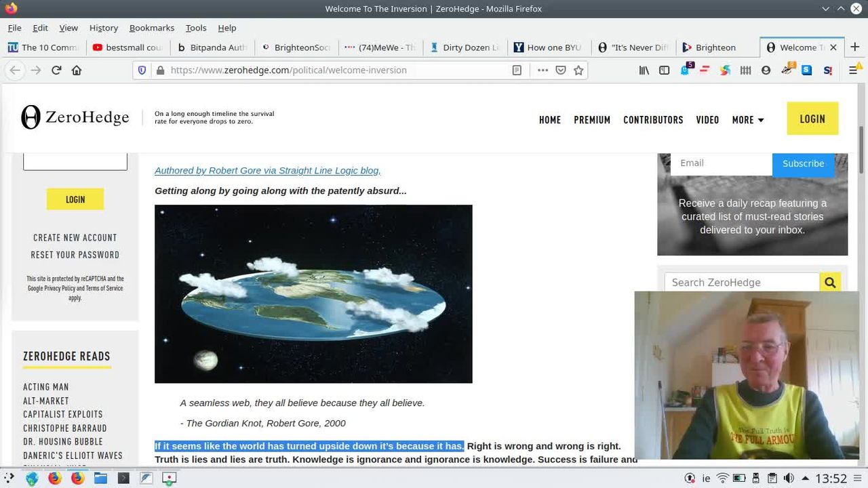Toggle the Firefox sidebar panel

pyautogui.click(x=665, y=70)
